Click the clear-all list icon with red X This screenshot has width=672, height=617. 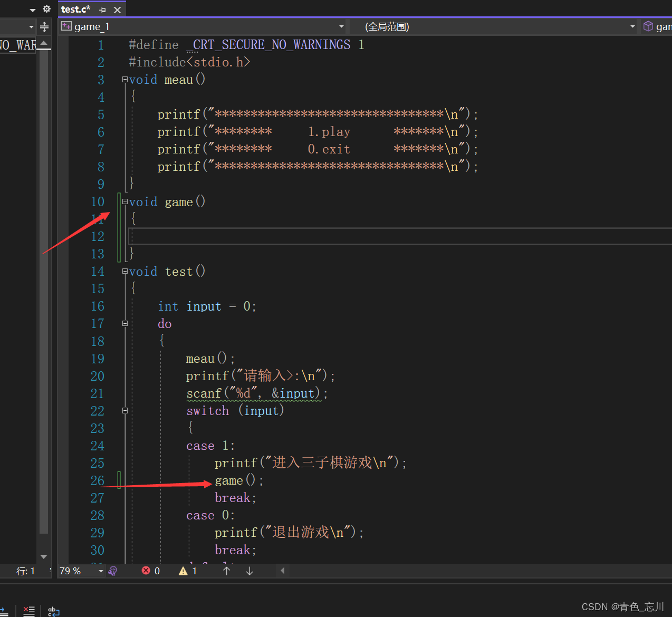(x=29, y=611)
